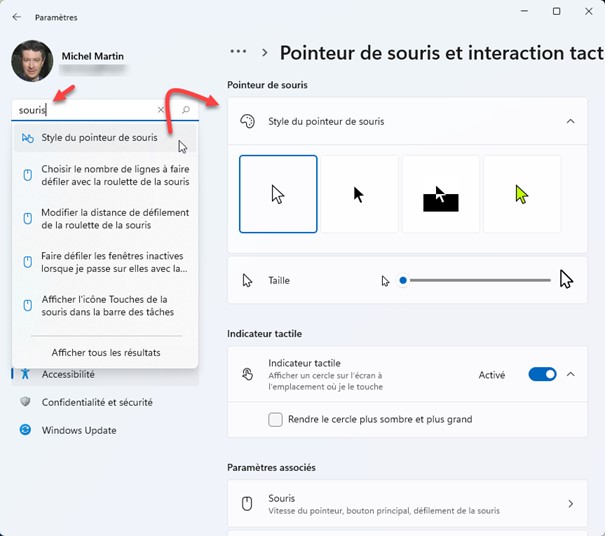
Task: Click the Windows Update circular arrows icon
Action: tap(25, 429)
